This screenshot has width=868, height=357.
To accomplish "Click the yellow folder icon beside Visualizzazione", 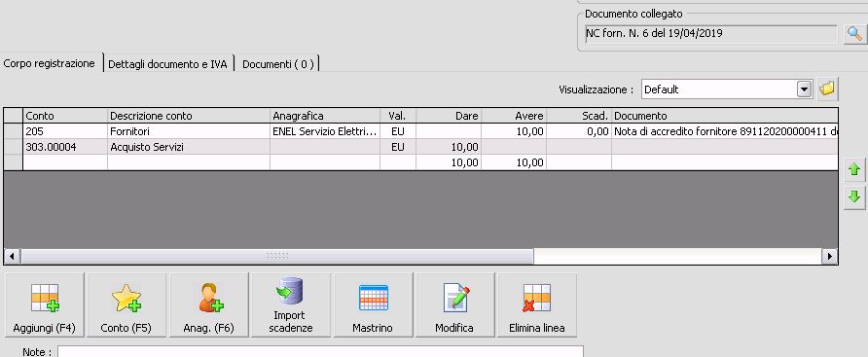I will pyautogui.click(x=827, y=89).
